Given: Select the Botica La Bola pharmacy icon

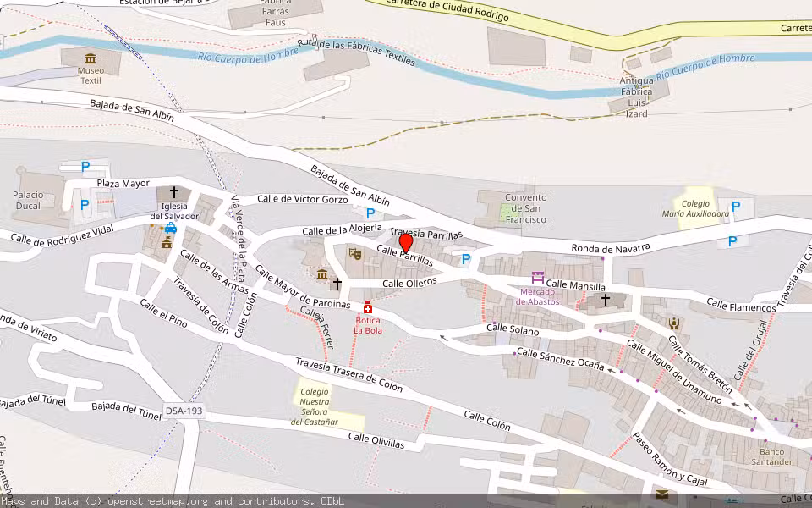Looking at the screenshot, I should [368, 307].
